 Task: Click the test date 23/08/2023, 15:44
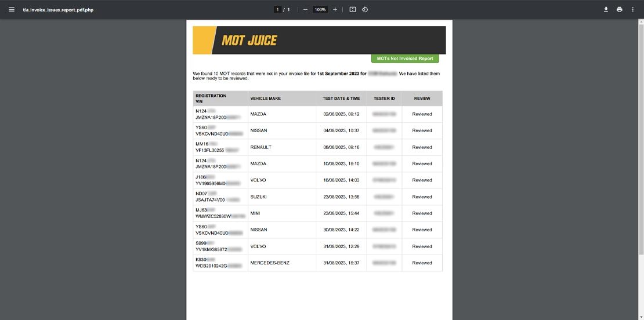341,213
